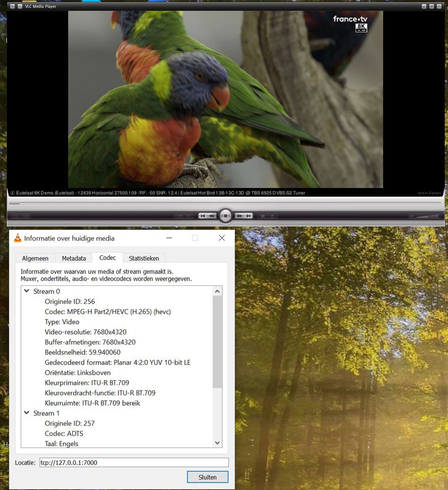Screen dimensions: 448x490
Task: Collapse the Stream 0 tree node
Action: point(26,291)
